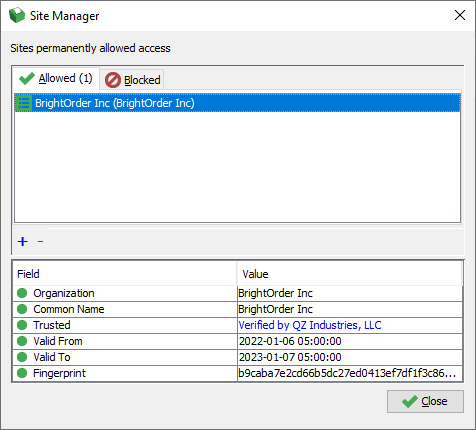Viewport: 476px width, 430px height.
Task: Close the Site Manager window with X
Action: click(460, 15)
